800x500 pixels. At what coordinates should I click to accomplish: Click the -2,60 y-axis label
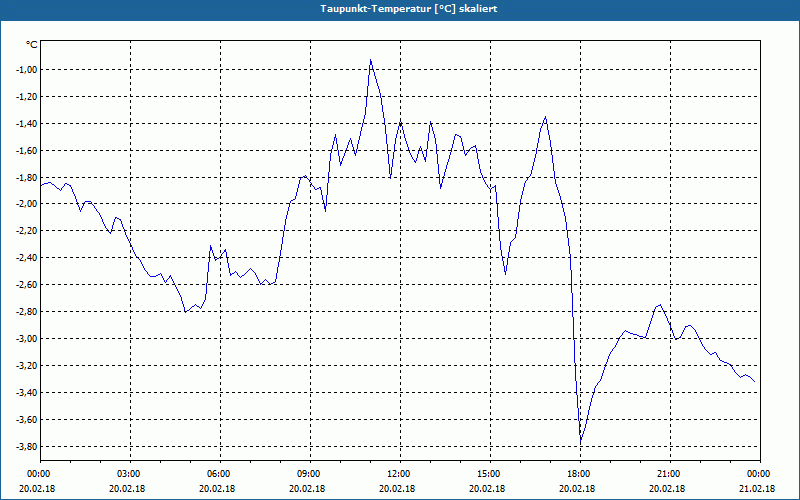pyautogui.click(x=27, y=285)
